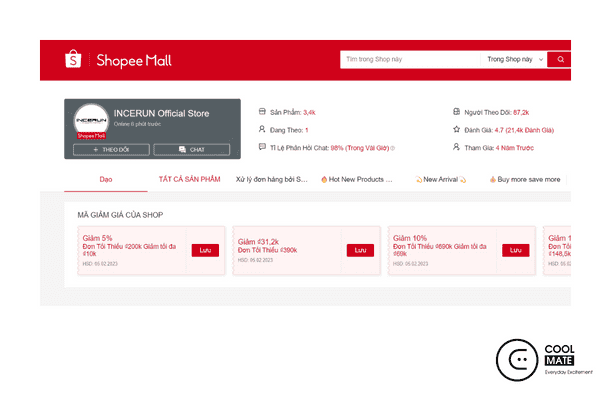Open the Hot New Products tab
The image size is (600, 400).
tap(357, 179)
